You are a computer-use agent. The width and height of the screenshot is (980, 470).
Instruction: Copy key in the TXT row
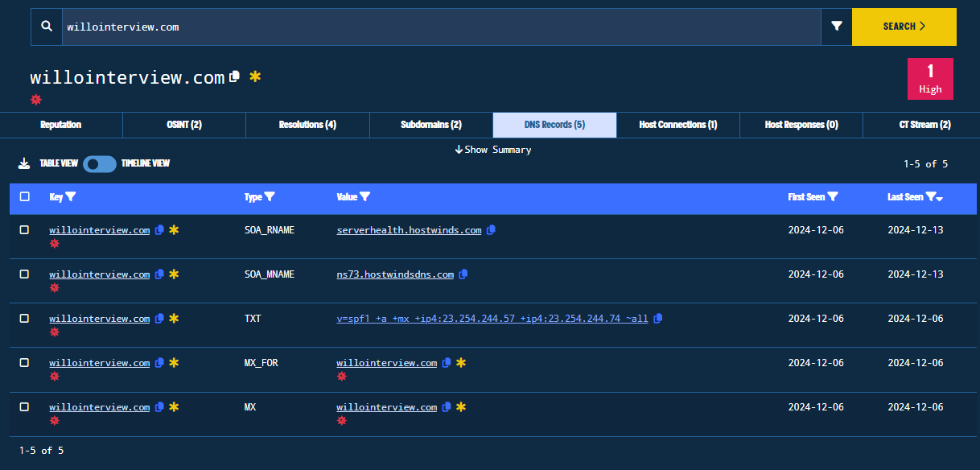(x=159, y=319)
